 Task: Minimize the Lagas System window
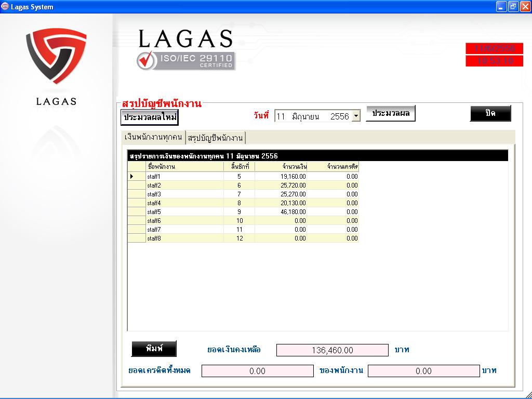pyautogui.click(x=501, y=7)
